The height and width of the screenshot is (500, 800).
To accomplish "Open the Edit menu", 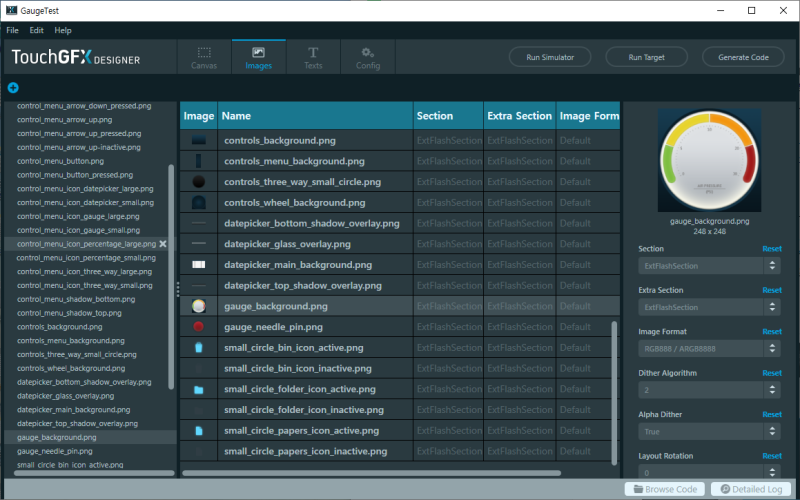I will tap(36, 31).
